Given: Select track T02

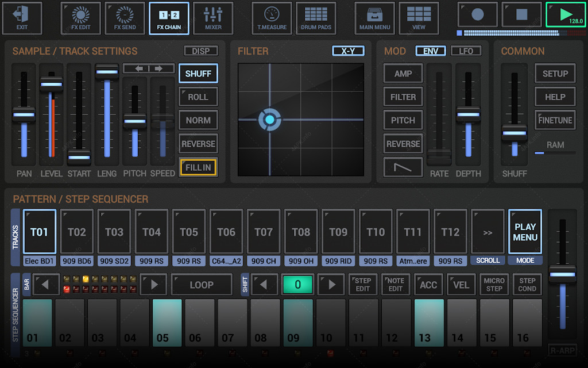Looking at the screenshot, I should (77, 232).
